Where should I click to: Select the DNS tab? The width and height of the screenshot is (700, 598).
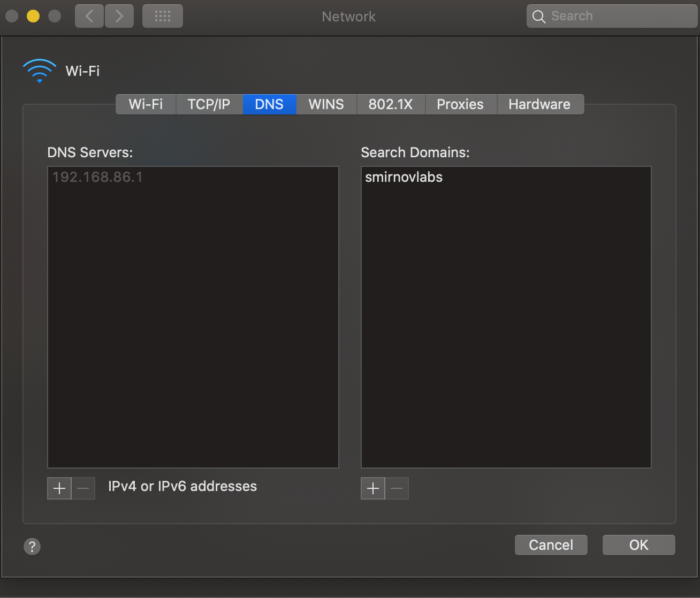(x=269, y=104)
